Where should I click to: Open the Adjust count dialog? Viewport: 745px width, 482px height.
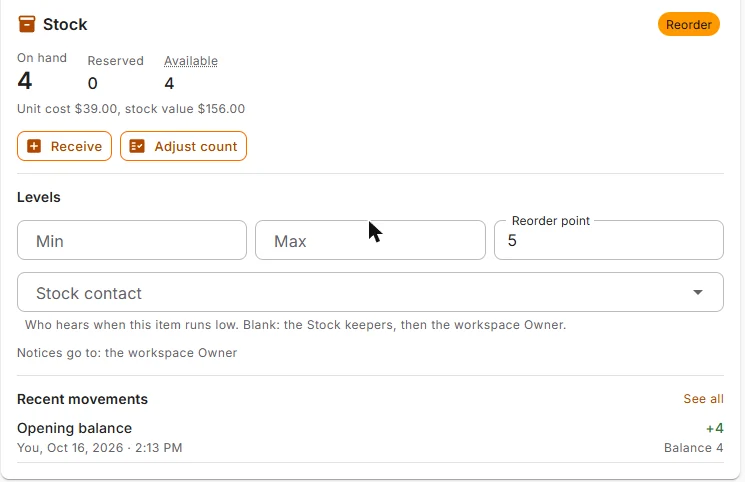click(x=183, y=146)
